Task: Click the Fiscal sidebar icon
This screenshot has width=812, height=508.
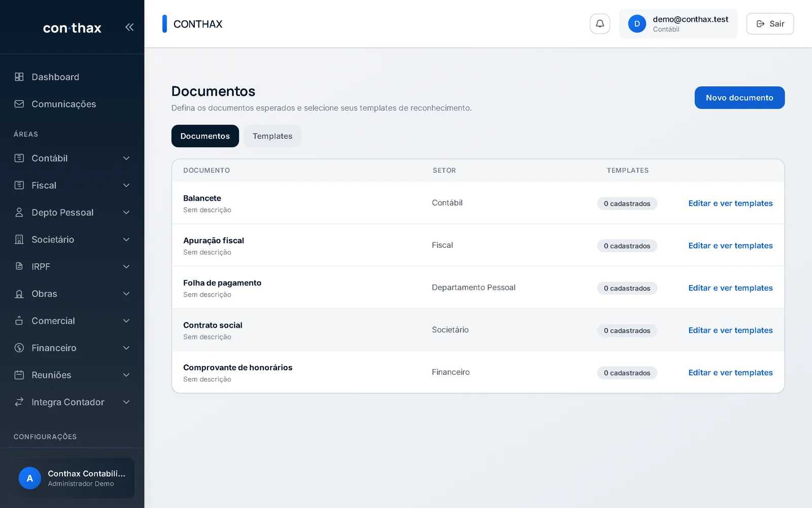Action: [19, 185]
